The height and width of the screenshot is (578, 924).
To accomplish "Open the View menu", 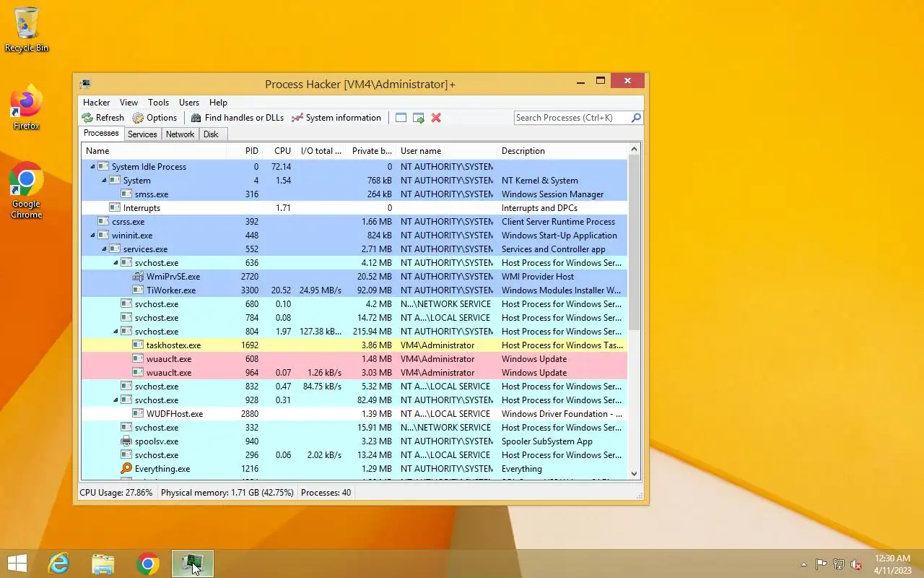I will click(x=128, y=103).
